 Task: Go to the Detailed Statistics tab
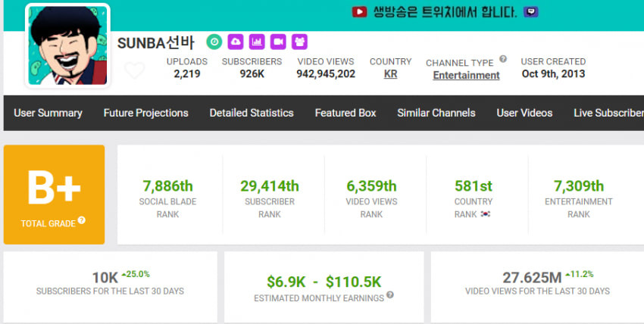pos(252,113)
